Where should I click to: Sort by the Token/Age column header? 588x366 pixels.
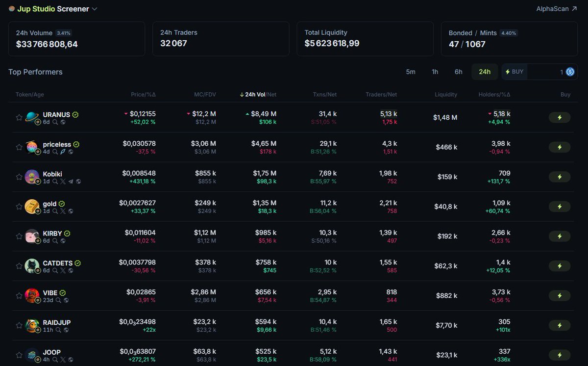(30, 94)
